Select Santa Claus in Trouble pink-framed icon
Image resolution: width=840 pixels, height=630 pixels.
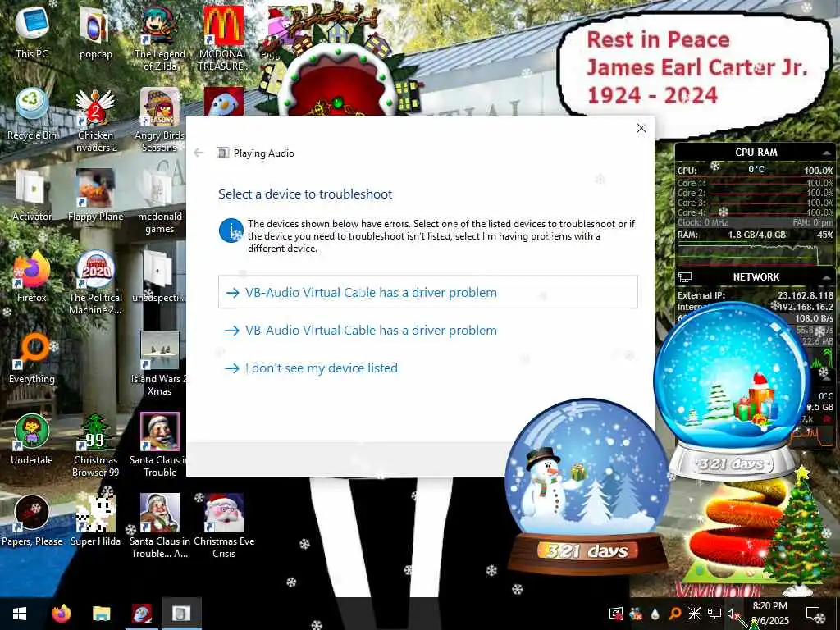pyautogui.click(x=160, y=445)
